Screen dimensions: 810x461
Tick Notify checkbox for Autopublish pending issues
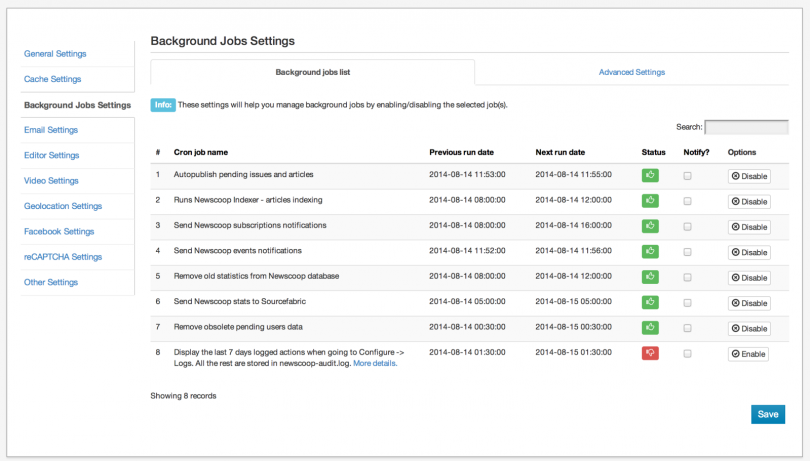[x=687, y=176]
